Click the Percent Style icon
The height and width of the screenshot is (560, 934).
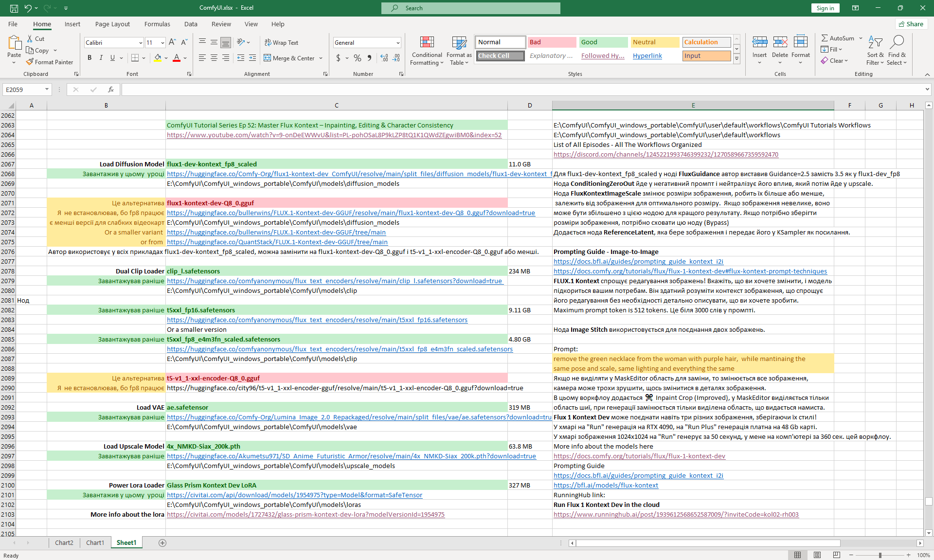point(358,58)
